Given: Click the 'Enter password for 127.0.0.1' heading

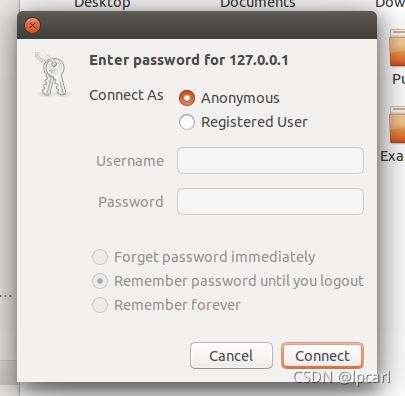Looking at the screenshot, I should pos(189,60).
